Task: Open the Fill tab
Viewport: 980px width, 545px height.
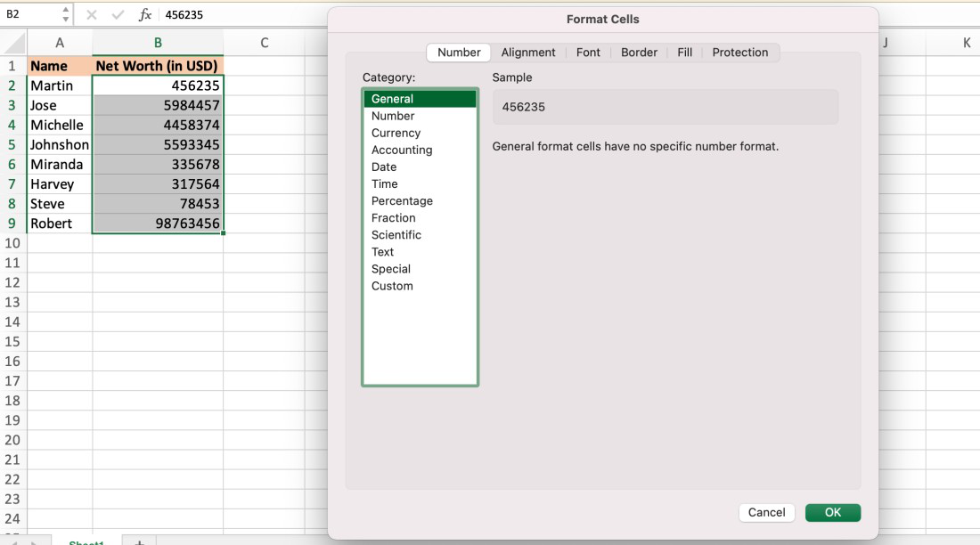Action: click(x=684, y=53)
